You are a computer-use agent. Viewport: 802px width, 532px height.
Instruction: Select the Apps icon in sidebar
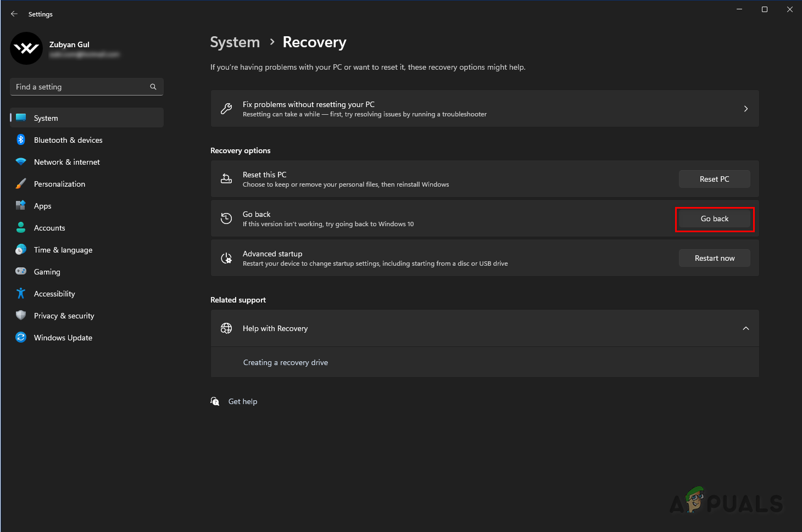(x=21, y=206)
